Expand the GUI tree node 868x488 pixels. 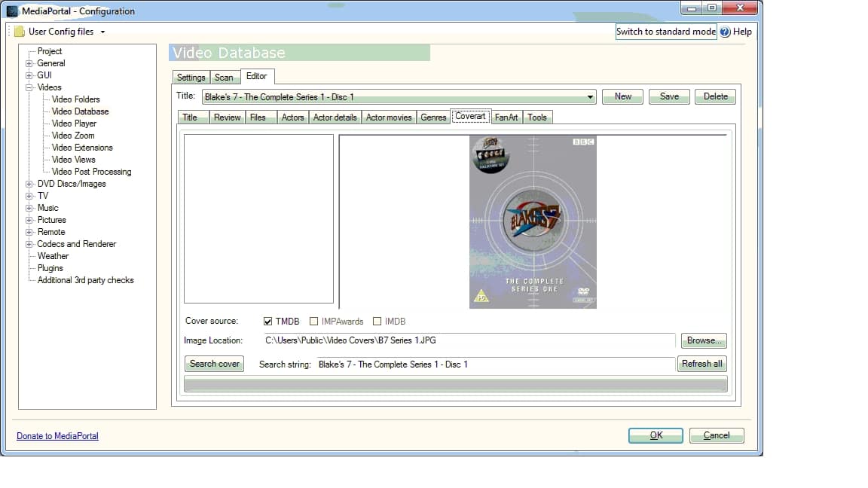pyautogui.click(x=29, y=76)
